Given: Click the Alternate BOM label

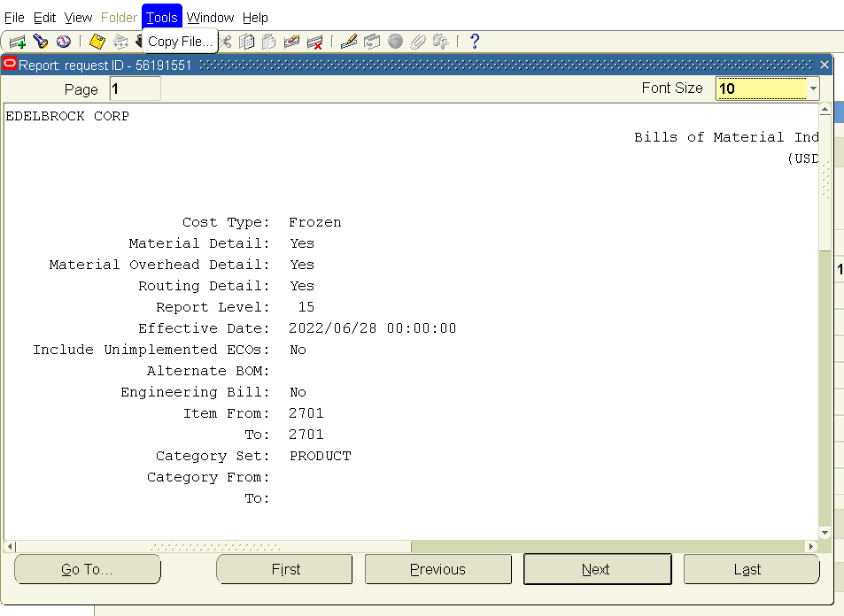Looking at the screenshot, I should [x=208, y=371].
